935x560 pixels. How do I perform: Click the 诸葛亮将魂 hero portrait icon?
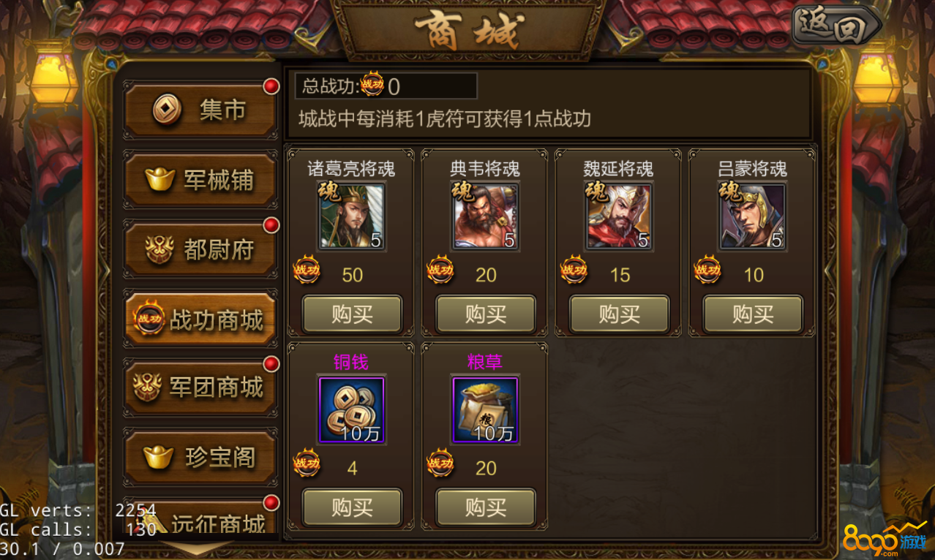352,216
